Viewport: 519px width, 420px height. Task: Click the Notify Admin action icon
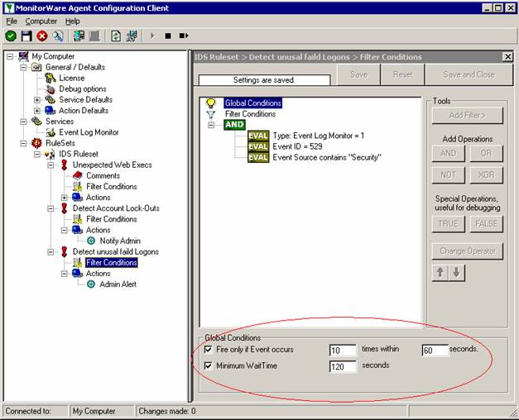91,241
